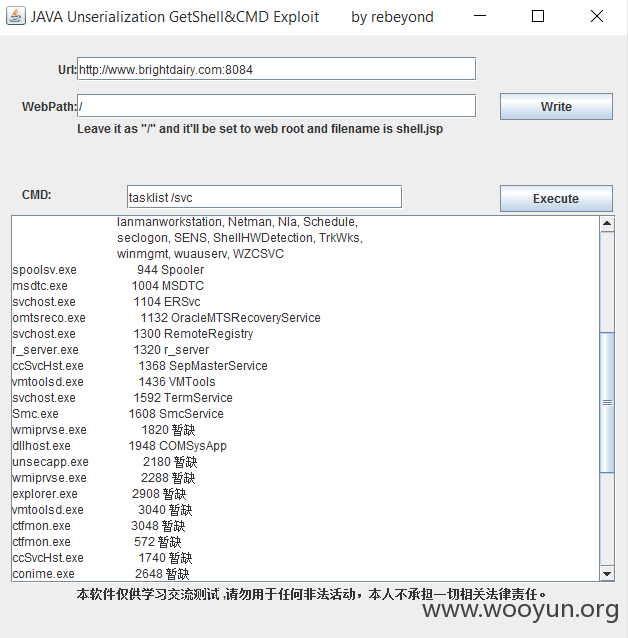Screen dimensions: 628x638
Task: Select the vmtoolsd.exe 1436 VMTools line
Action: tap(114, 382)
